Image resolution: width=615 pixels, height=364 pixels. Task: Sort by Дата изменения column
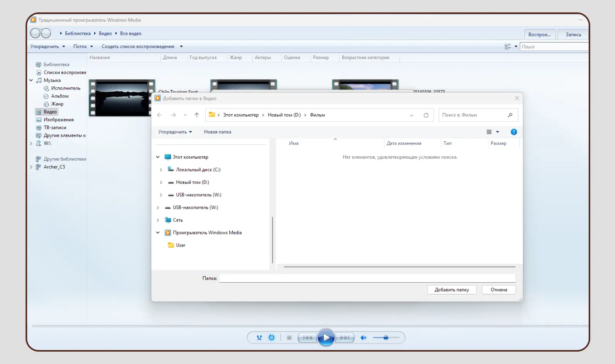click(404, 143)
